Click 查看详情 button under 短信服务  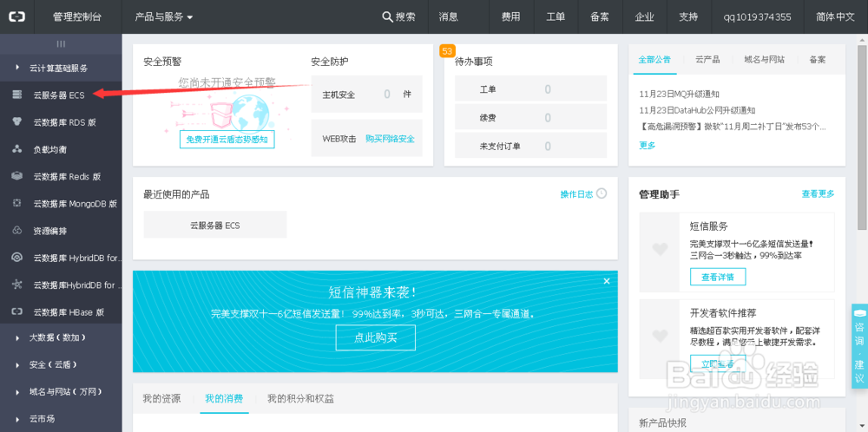pos(718,277)
